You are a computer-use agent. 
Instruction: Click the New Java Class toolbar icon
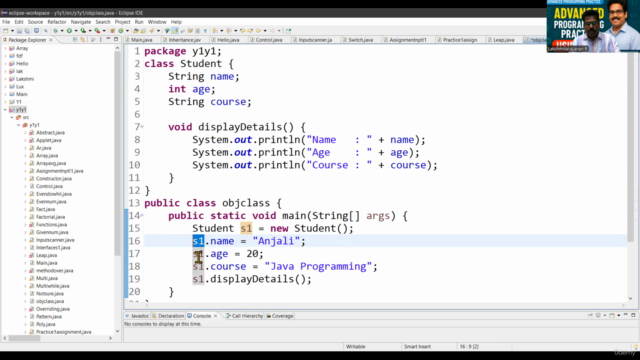click(x=121, y=31)
